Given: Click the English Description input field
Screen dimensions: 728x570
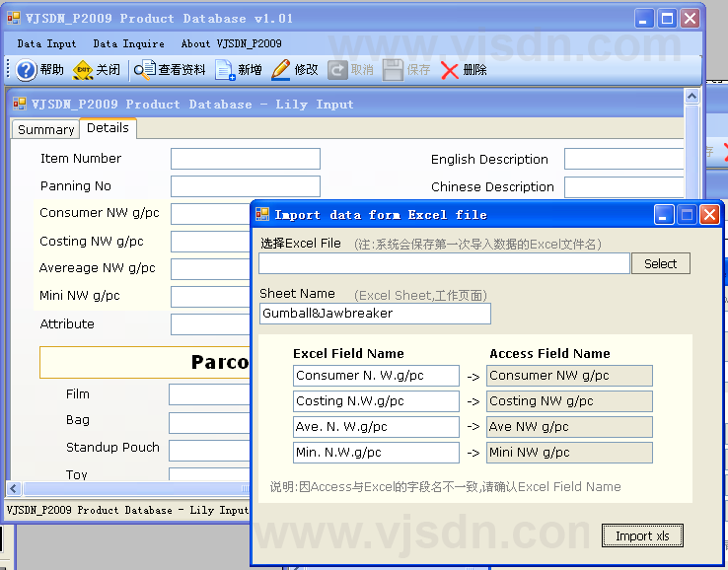Looking at the screenshot, I should click(x=623, y=159).
